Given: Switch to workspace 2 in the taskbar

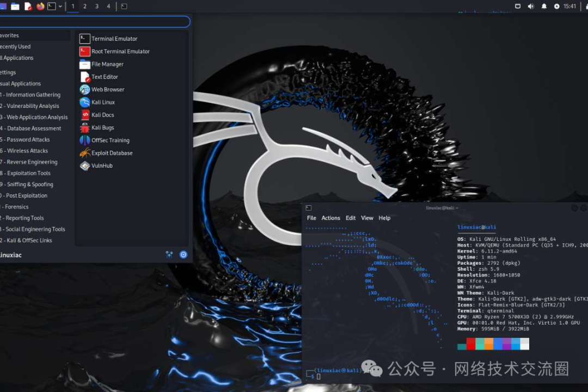Looking at the screenshot, I should click(85, 7).
